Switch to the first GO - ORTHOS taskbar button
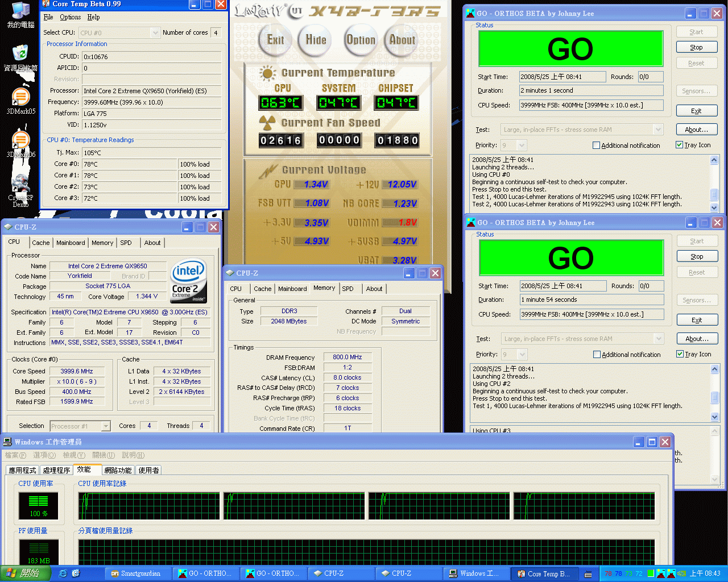The image size is (728, 582). point(206,573)
